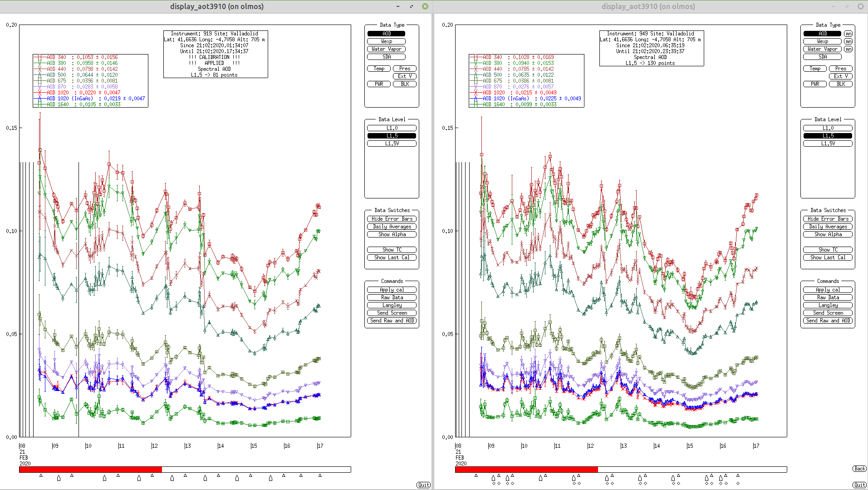This screenshot has height=490, width=868.
Task: Quit the right display_aot3910 window
Action: (859, 485)
